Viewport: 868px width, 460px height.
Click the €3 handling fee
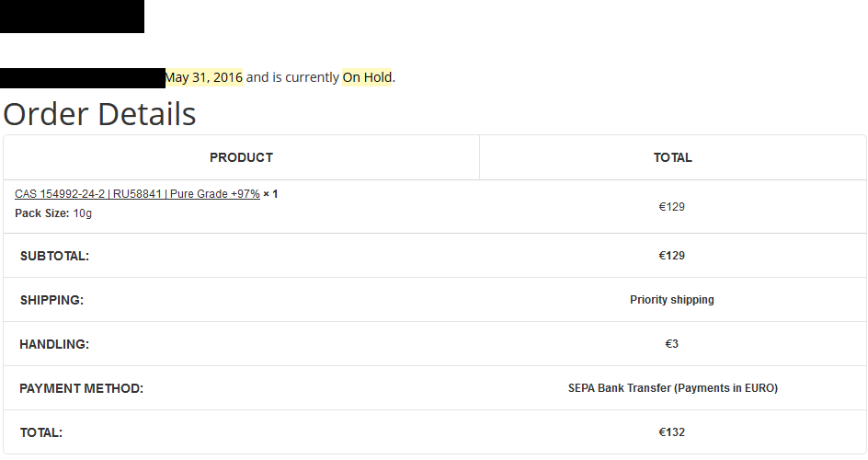click(x=671, y=344)
